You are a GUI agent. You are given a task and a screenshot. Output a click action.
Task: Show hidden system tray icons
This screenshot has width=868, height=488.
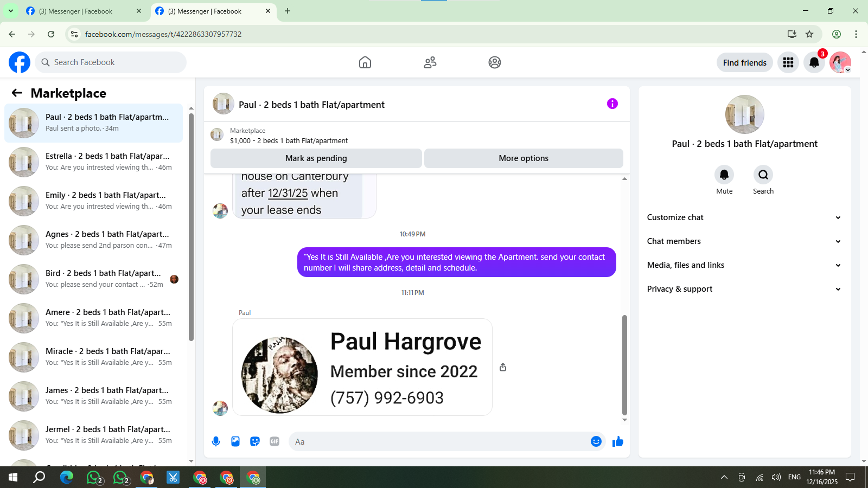point(724,477)
